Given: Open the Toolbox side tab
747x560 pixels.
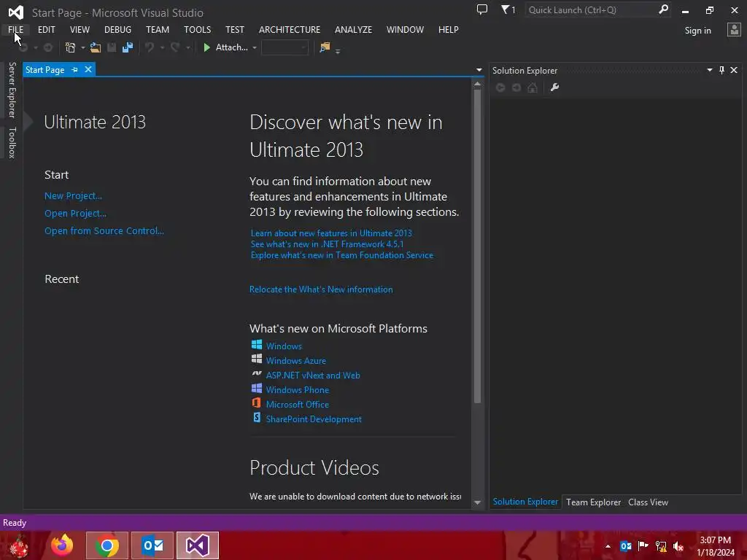Looking at the screenshot, I should (12, 142).
